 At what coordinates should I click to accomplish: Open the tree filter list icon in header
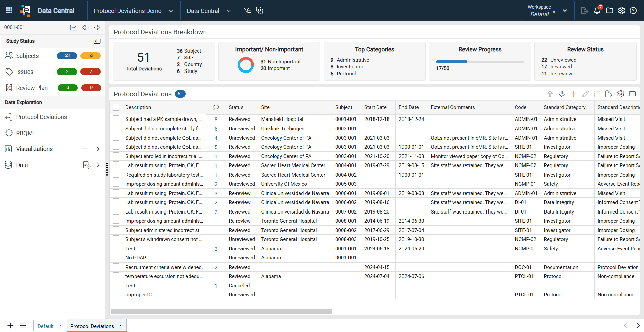tap(248, 10)
